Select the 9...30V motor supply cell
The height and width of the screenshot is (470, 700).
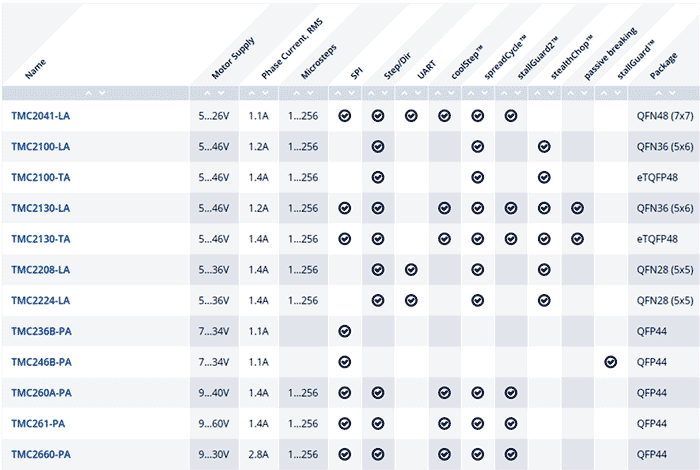pyautogui.click(x=214, y=454)
